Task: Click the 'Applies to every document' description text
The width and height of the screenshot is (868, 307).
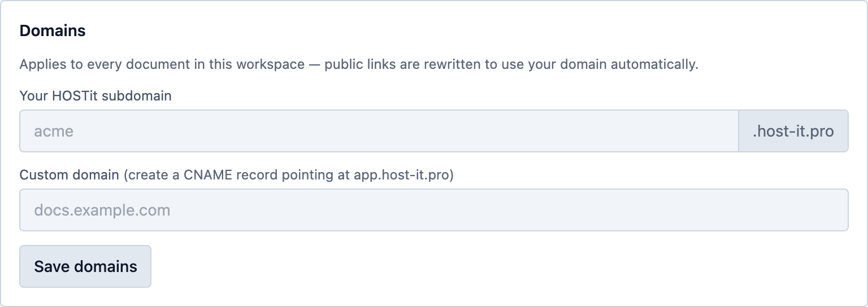Action: 359,64
